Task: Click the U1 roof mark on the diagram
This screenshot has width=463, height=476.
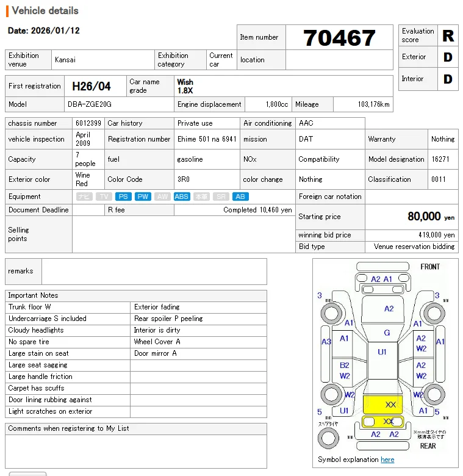Action: point(382,352)
